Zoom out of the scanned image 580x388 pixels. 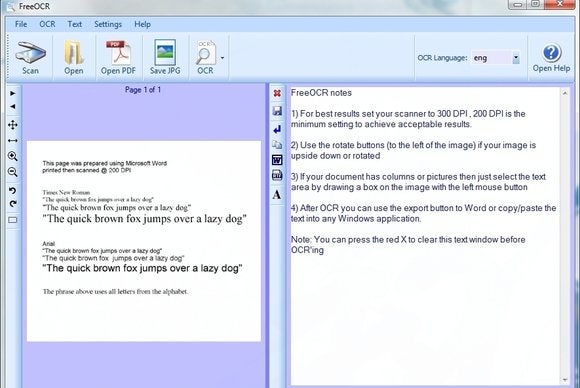tap(13, 172)
